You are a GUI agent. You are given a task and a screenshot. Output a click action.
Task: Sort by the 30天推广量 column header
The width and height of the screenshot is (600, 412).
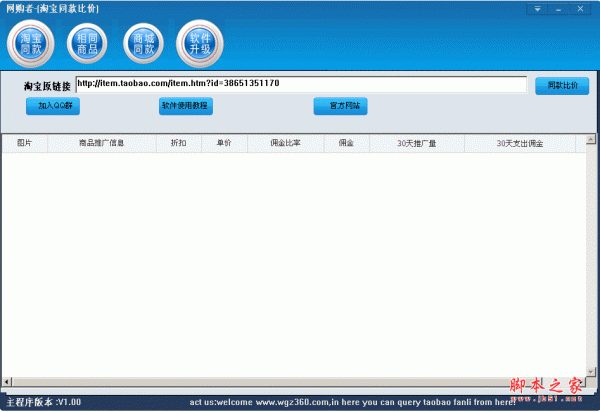417,143
